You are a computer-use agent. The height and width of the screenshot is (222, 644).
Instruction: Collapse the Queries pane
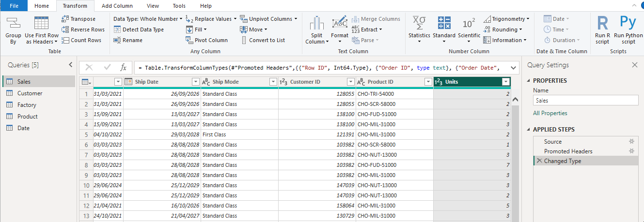click(70, 65)
